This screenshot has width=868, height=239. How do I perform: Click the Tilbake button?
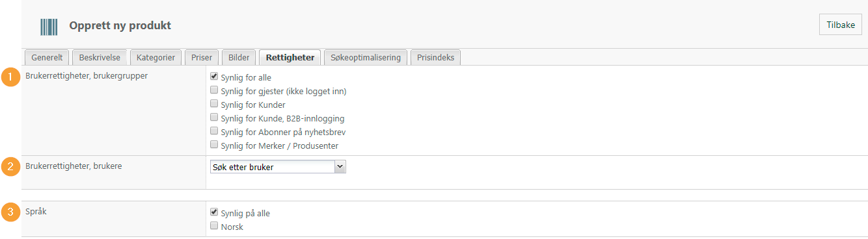[x=840, y=25]
